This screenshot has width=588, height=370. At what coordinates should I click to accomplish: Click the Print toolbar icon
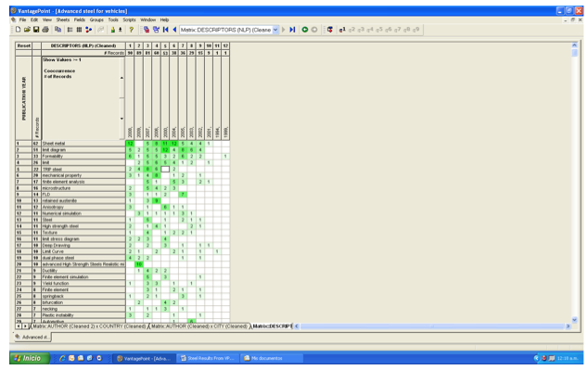(x=45, y=30)
